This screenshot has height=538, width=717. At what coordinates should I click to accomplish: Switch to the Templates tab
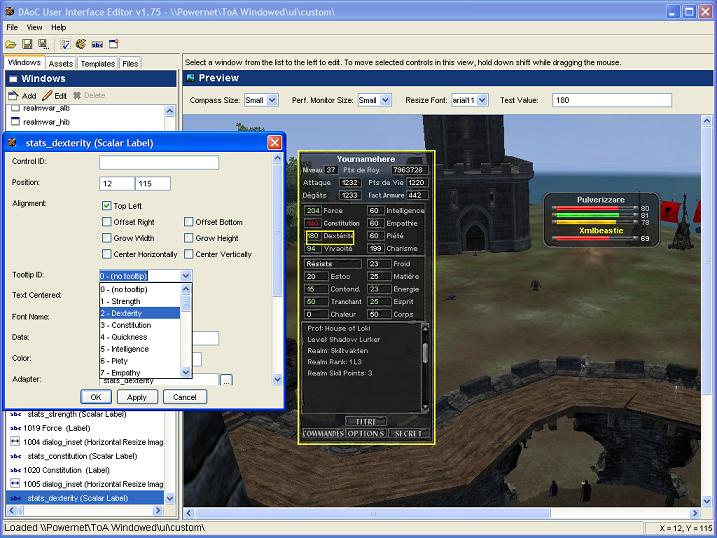[x=97, y=64]
